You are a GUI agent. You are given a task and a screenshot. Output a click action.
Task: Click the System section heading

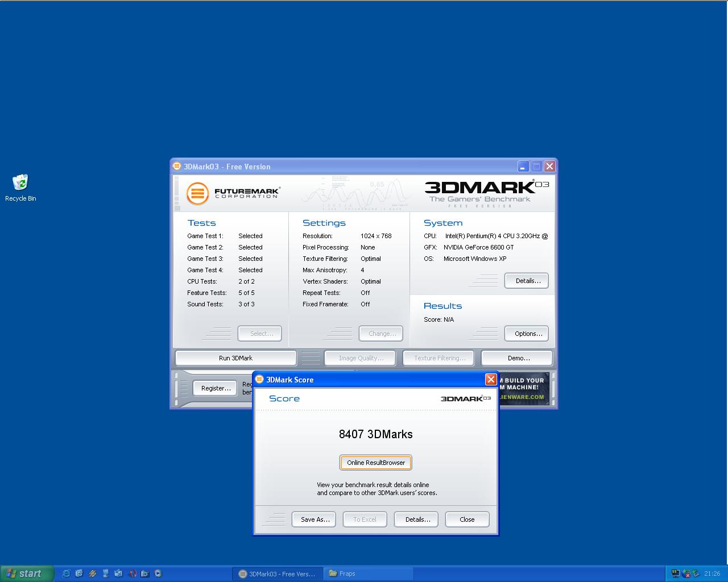(443, 223)
